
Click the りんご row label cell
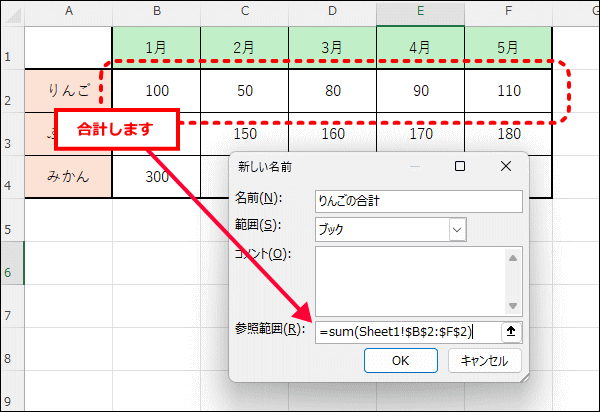(68, 91)
